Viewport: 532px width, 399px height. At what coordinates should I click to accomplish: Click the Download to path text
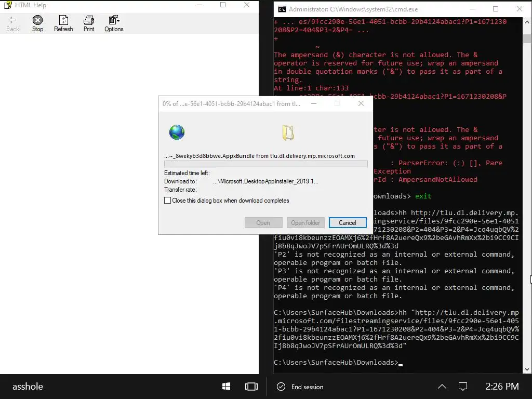tap(265, 181)
